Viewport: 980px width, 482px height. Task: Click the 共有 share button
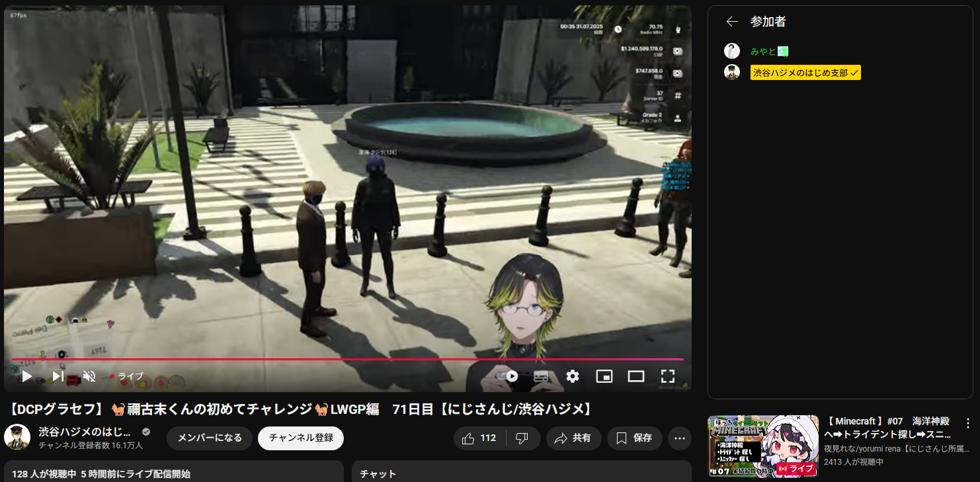573,438
